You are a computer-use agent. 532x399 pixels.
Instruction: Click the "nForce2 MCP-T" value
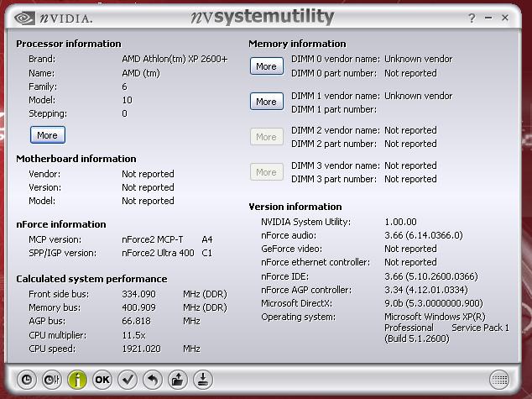pos(153,239)
